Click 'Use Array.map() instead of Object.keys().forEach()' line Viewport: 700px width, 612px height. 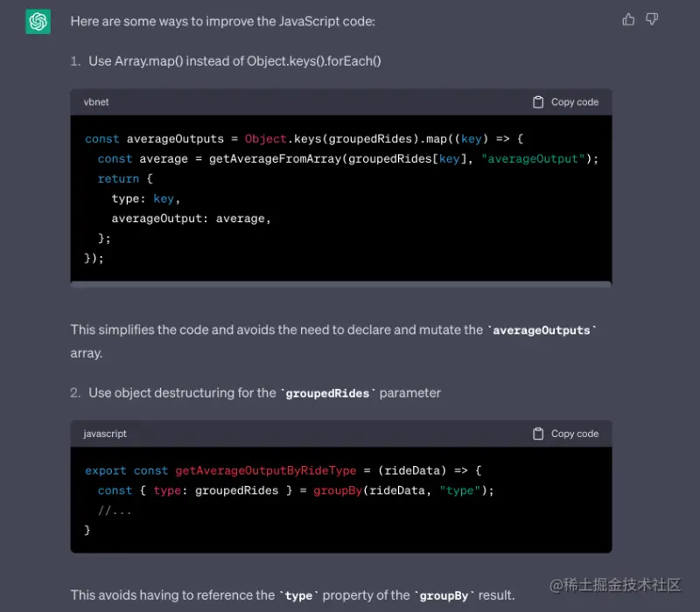[x=234, y=61]
